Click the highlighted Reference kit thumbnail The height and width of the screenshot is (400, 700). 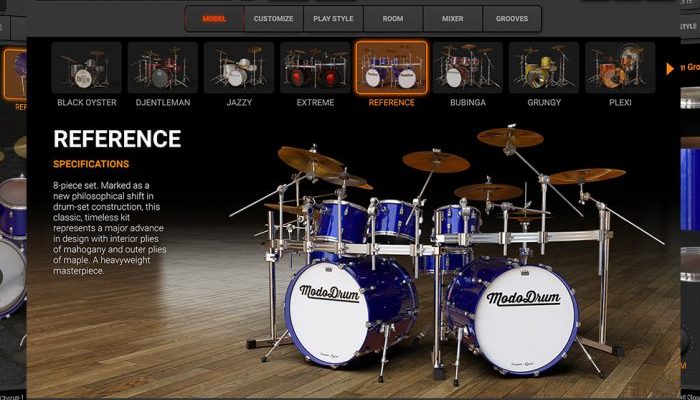[x=391, y=68]
